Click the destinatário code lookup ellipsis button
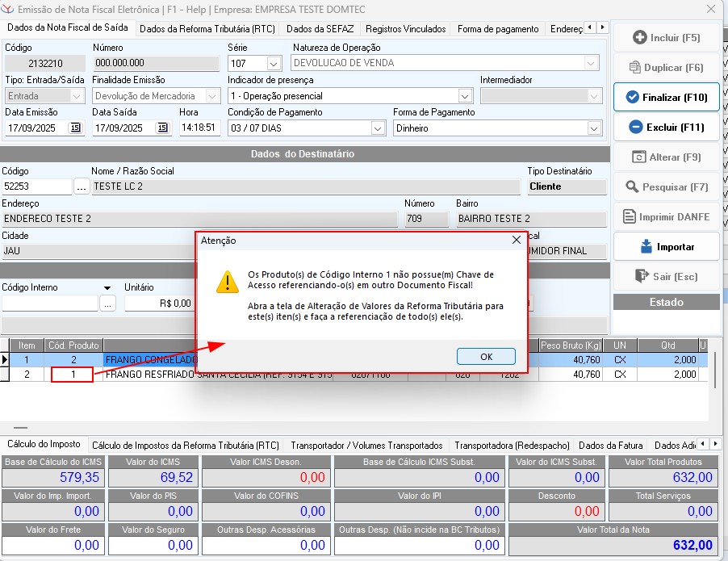Image resolution: width=728 pixels, height=561 pixels. (82, 186)
